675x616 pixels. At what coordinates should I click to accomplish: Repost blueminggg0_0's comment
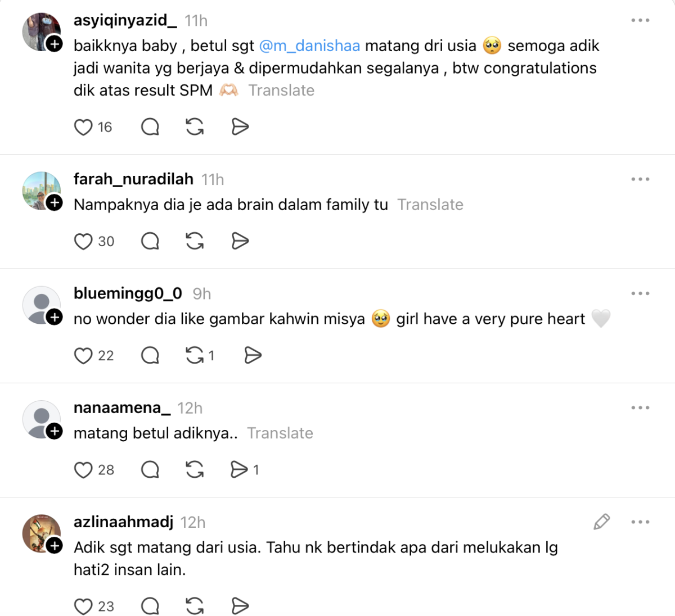(195, 355)
